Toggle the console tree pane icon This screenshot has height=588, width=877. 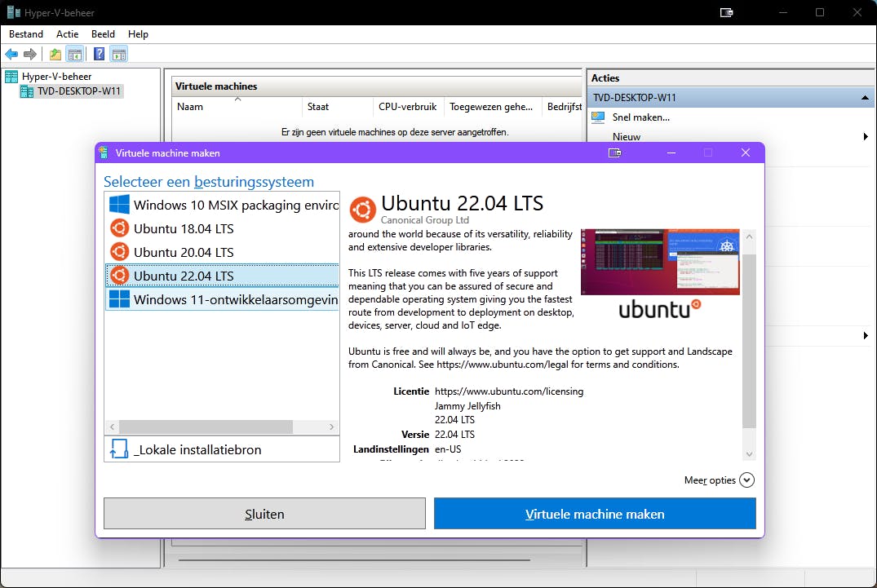75,54
